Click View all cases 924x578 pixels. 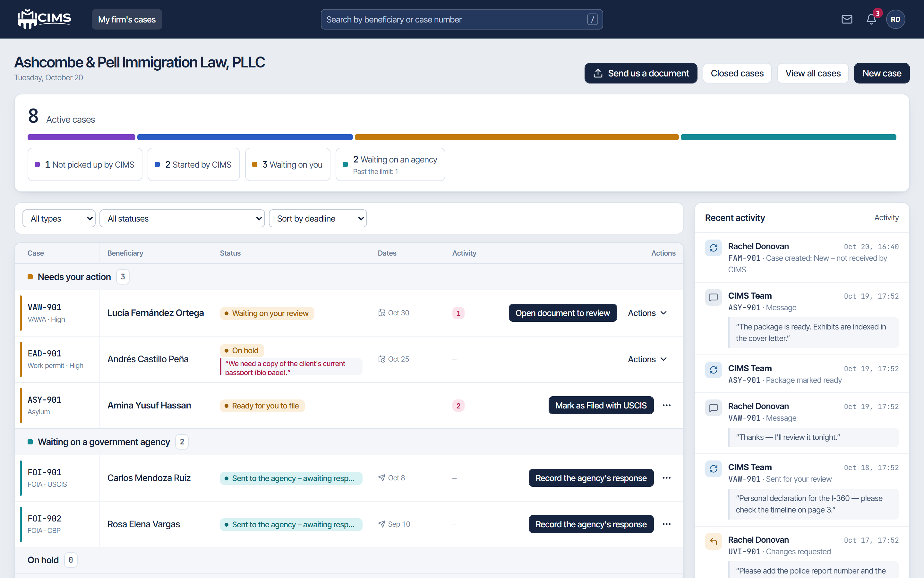point(813,73)
